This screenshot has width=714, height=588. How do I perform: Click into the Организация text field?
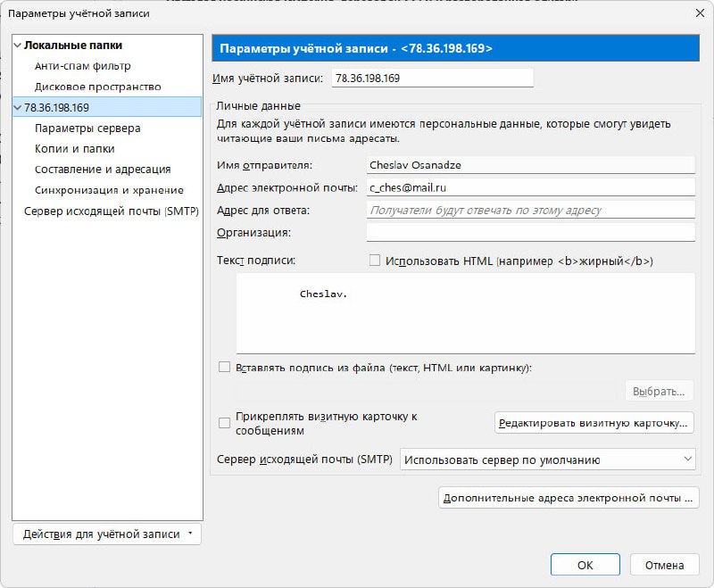tap(530, 233)
